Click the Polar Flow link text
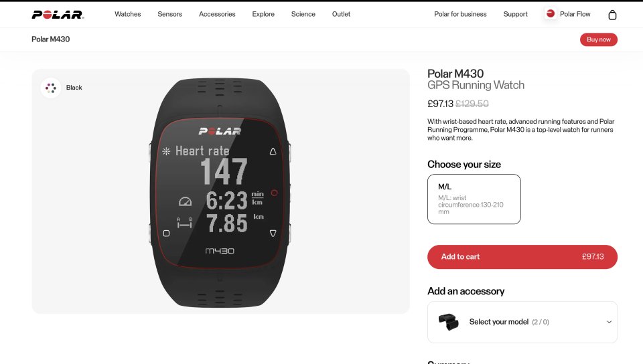The height and width of the screenshot is (364, 643). [x=575, y=14]
